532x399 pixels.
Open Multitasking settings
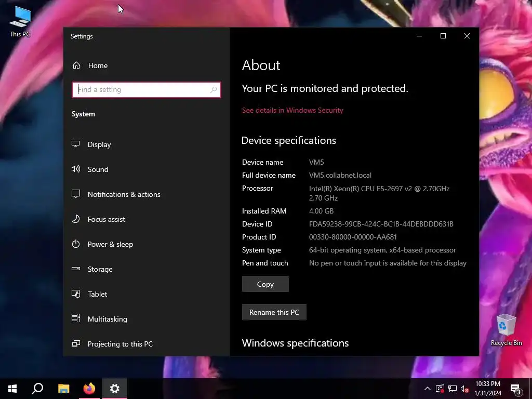coord(147,319)
